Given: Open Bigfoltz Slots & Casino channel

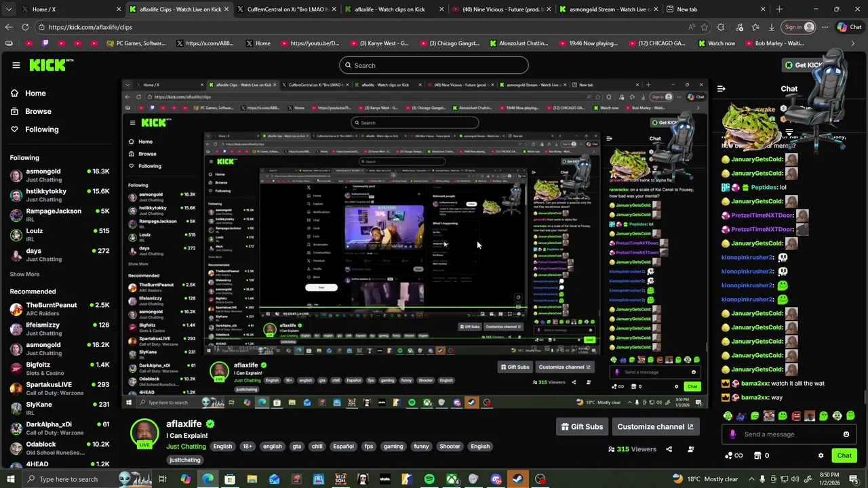Looking at the screenshot, I should click(x=60, y=369).
